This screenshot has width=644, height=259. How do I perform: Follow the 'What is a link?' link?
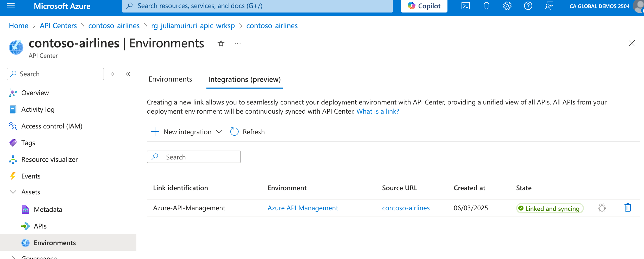[378, 111]
